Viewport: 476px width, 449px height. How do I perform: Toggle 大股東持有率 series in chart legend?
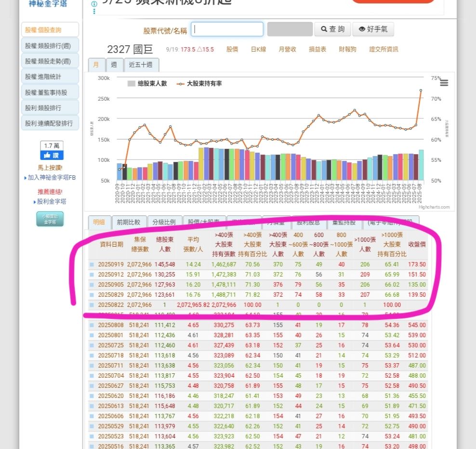[199, 84]
